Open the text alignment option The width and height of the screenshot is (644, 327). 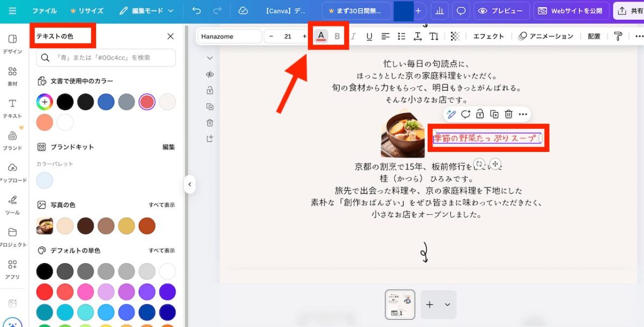385,37
